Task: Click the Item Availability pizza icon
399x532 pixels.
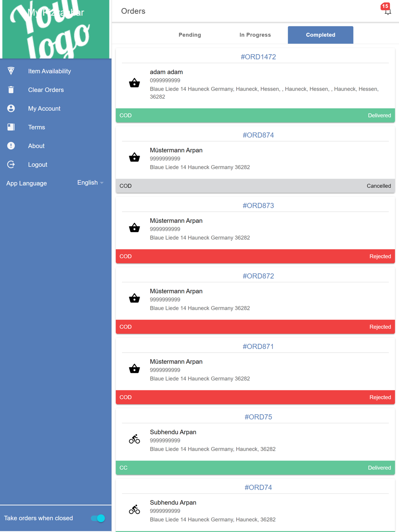Action: click(x=11, y=71)
